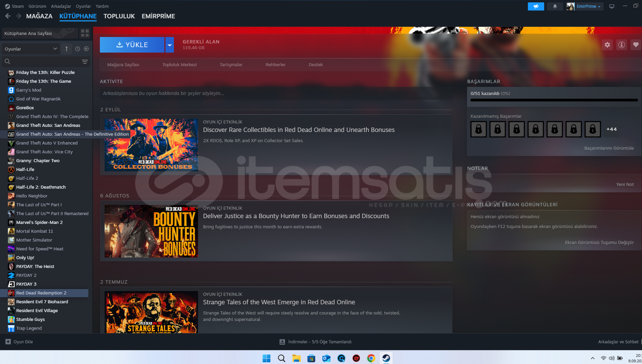
Task: Open Arkadaşlar ve Sohbet
Action: point(618,342)
